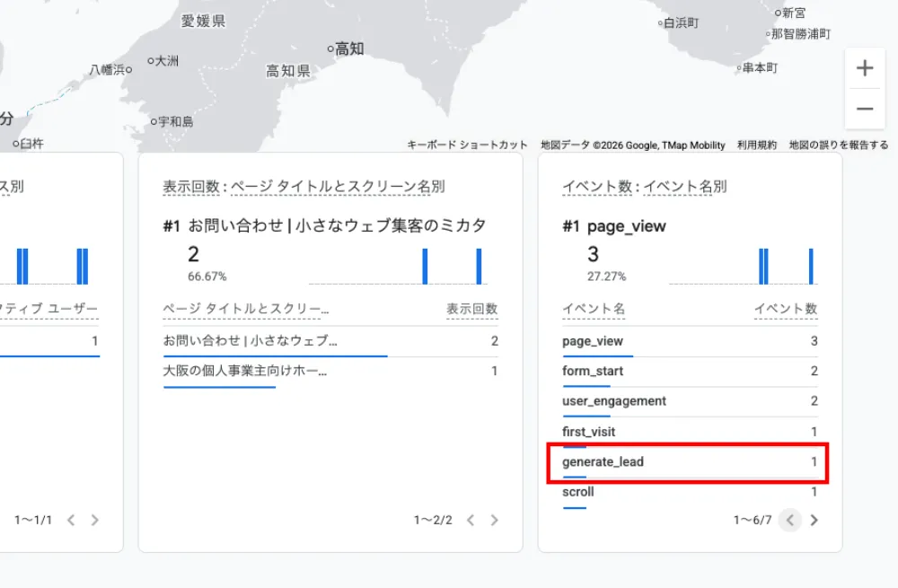Go to next page in event name card
This screenshot has width=898, height=588.
click(814, 520)
